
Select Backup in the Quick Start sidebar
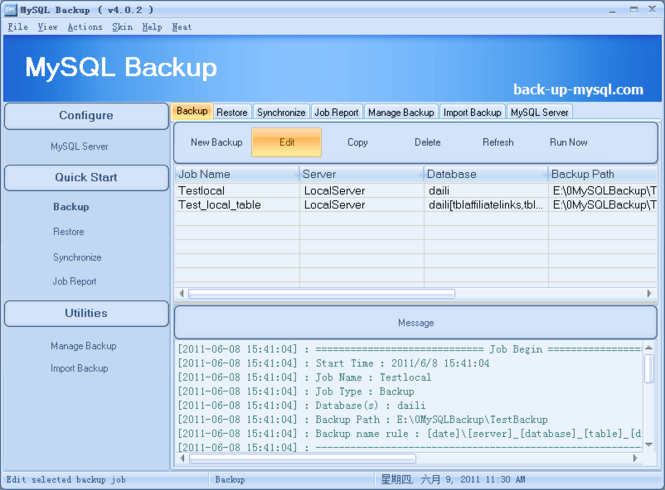click(71, 207)
